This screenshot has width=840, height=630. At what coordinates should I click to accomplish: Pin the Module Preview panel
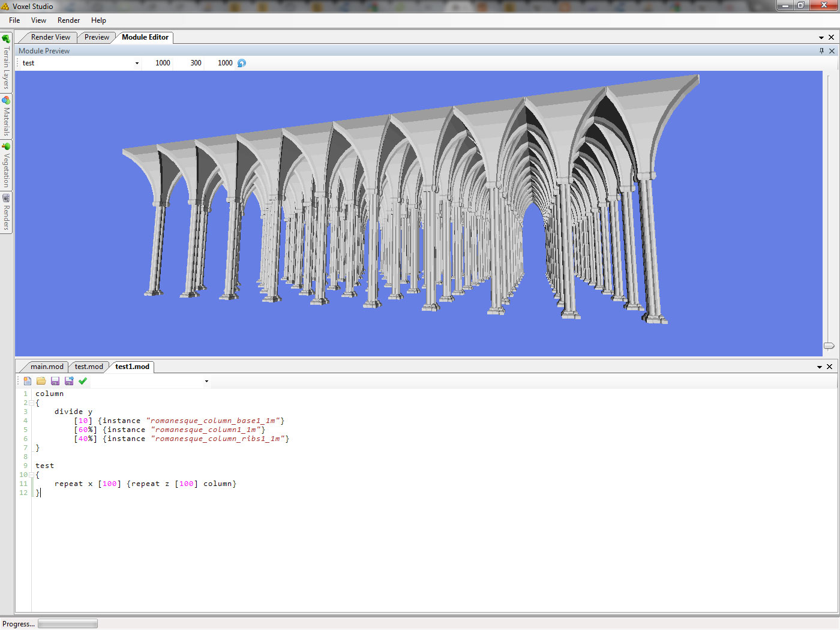point(821,51)
